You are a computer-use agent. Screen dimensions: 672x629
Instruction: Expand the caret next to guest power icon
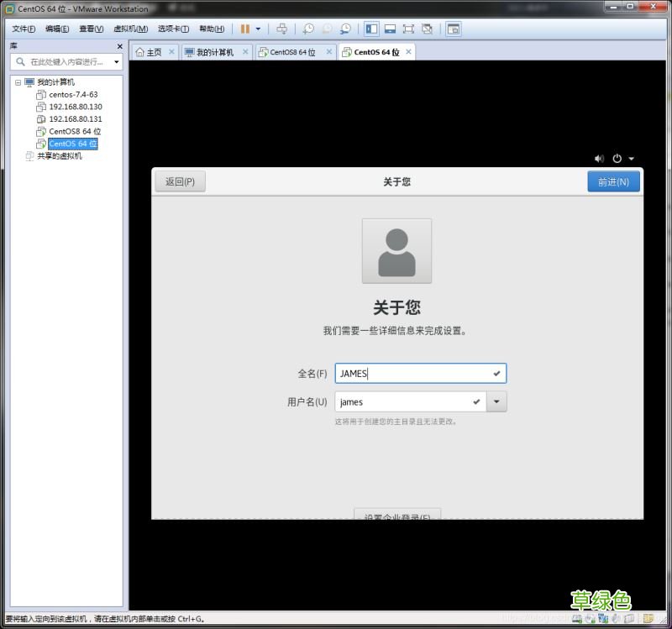coord(630,158)
